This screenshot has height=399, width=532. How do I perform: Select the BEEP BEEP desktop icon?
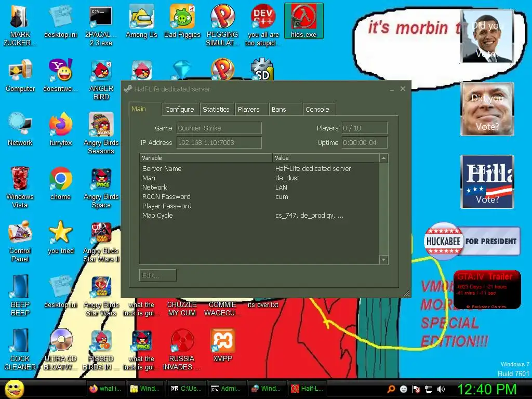point(20,296)
